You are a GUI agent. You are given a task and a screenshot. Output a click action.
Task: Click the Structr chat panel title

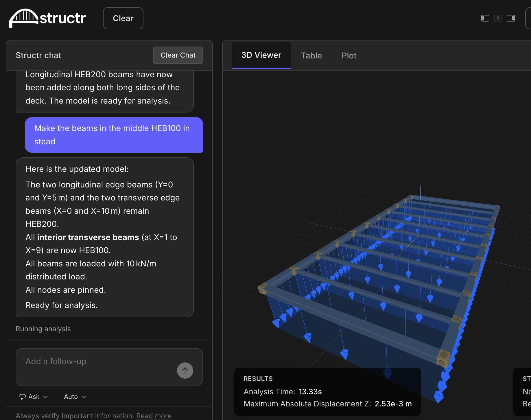point(38,55)
